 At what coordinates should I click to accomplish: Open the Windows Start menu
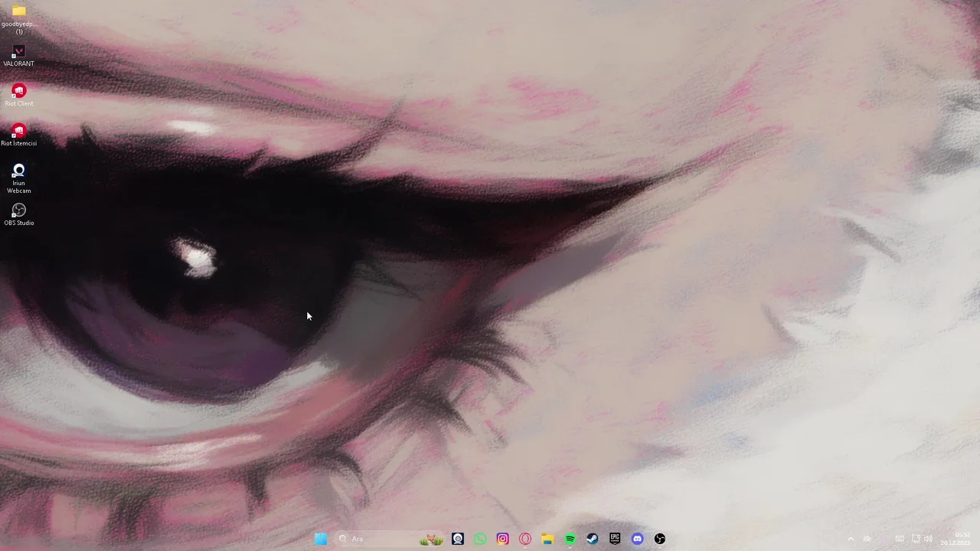pyautogui.click(x=321, y=539)
